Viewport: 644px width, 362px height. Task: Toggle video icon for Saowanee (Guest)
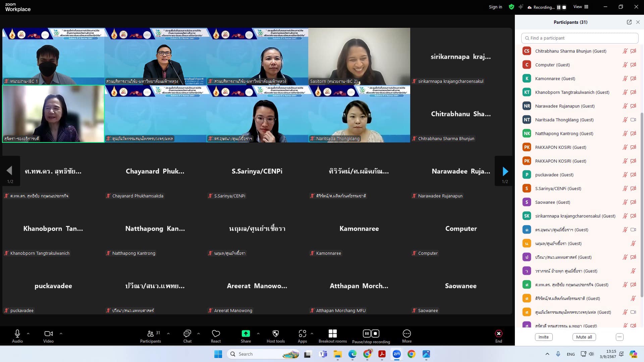pyautogui.click(x=633, y=202)
